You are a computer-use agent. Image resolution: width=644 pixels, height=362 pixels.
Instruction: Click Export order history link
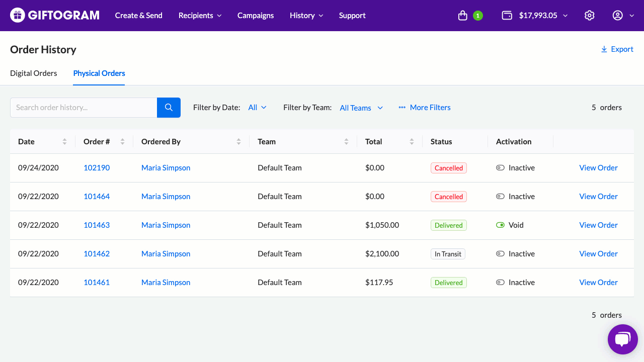click(617, 49)
